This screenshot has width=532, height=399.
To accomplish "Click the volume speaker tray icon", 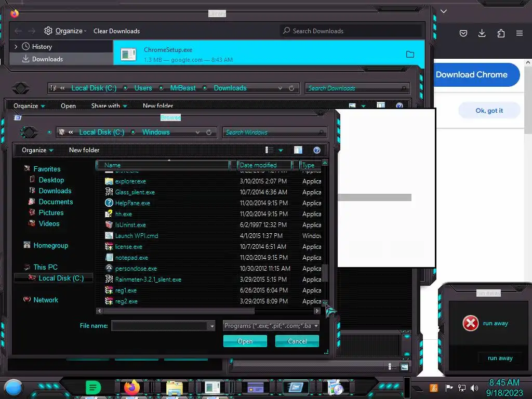I will [x=474, y=388].
